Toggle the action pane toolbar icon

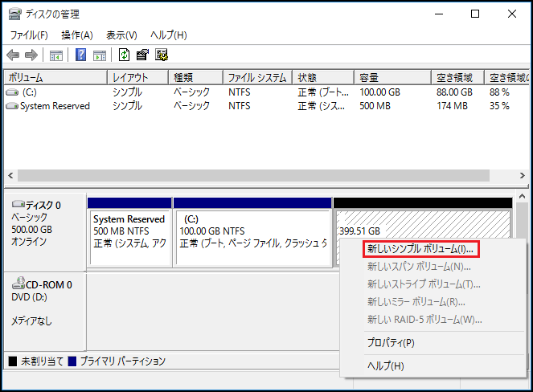(x=100, y=55)
